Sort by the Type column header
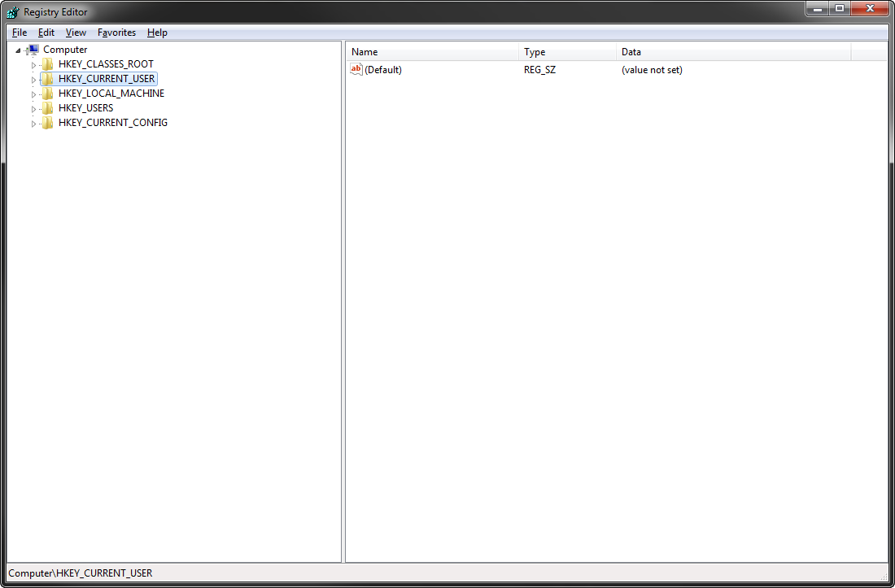 click(568, 52)
